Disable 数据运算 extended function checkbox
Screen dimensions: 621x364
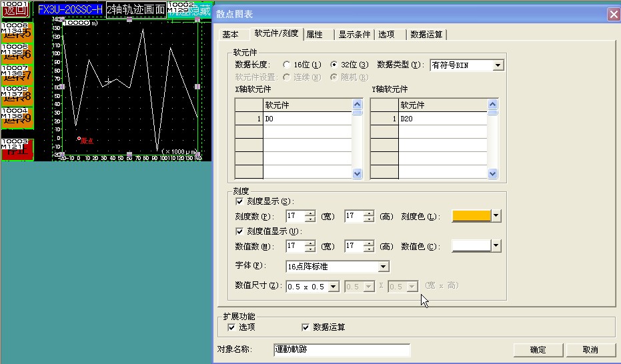pyautogui.click(x=305, y=327)
